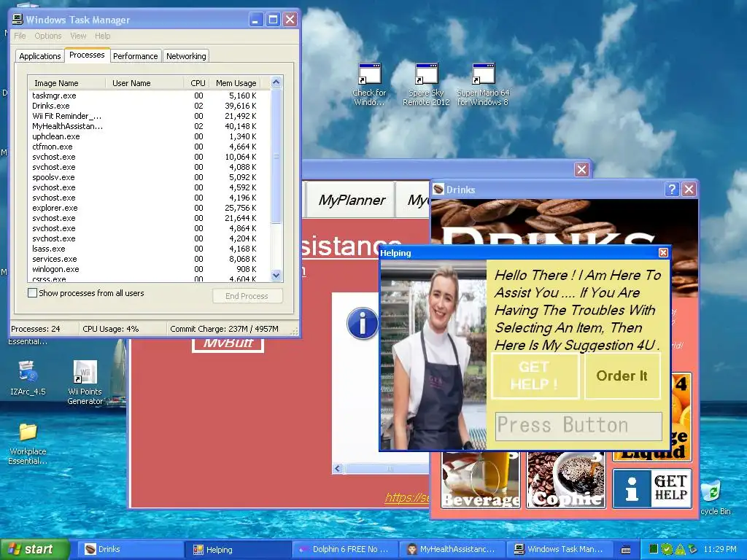The width and height of the screenshot is (747, 560).
Task: Click the process list scroll-up arrow
Action: [276, 82]
